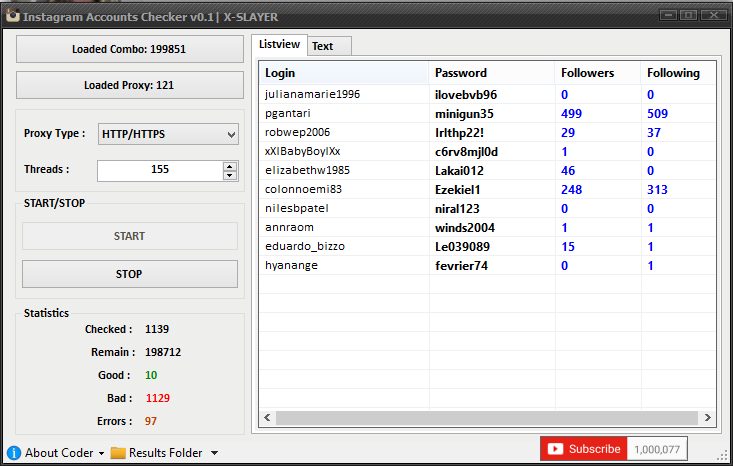Screen dimensions: 733x466
Task: Click inside the Threads field showing 155
Action: pos(160,170)
